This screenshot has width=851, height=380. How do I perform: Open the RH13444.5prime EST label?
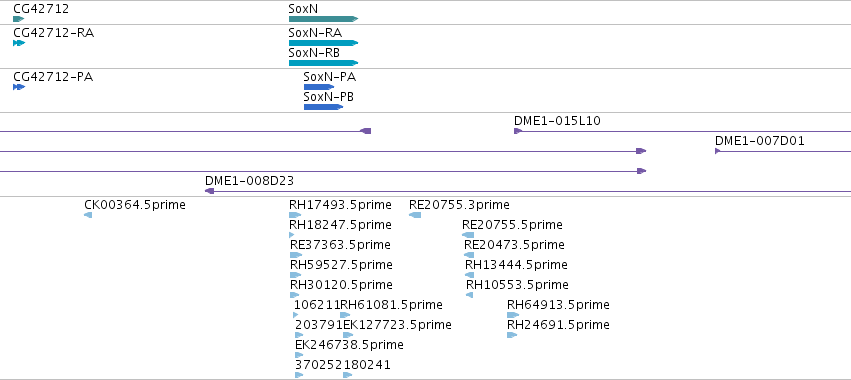tap(516, 265)
